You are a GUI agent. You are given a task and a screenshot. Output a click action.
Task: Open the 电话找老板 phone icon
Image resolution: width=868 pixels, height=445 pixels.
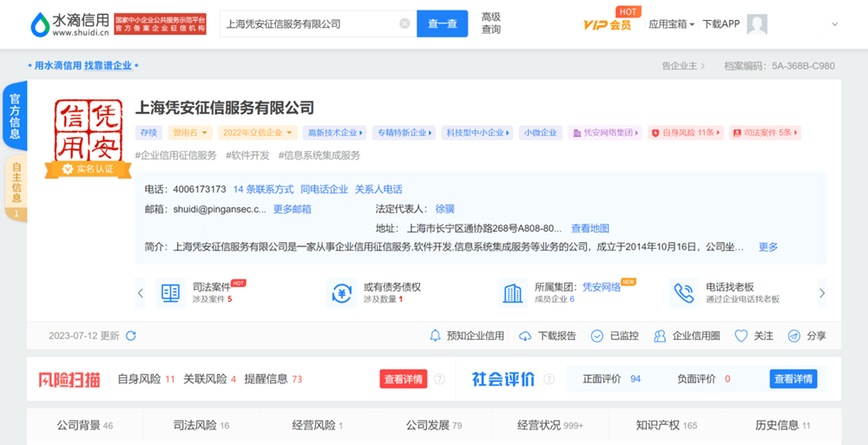coord(684,293)
